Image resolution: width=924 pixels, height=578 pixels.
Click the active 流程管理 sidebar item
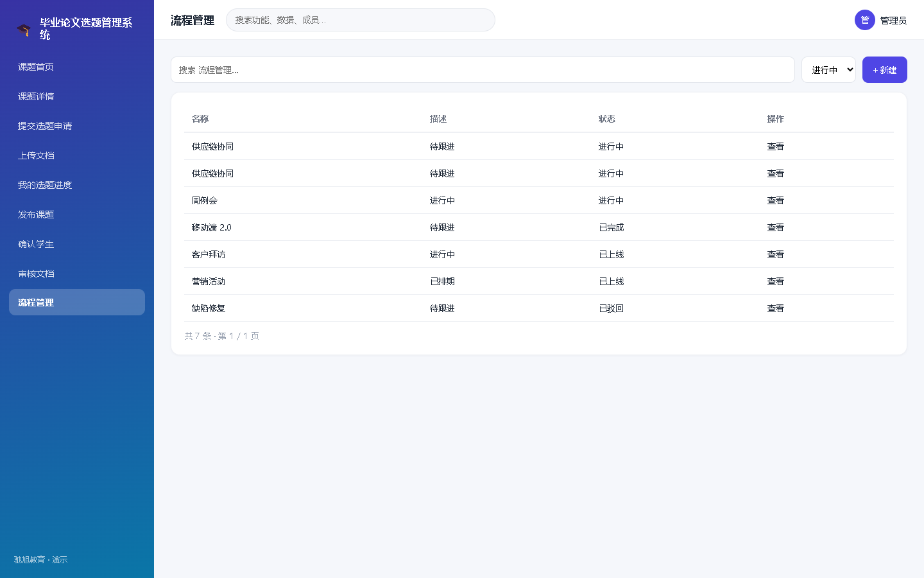click(x=77, y=302)
